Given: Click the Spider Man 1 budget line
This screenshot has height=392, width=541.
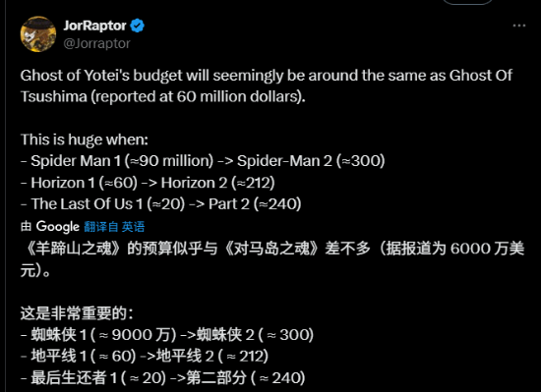Looking at the screenshot, I should [203, 161].
